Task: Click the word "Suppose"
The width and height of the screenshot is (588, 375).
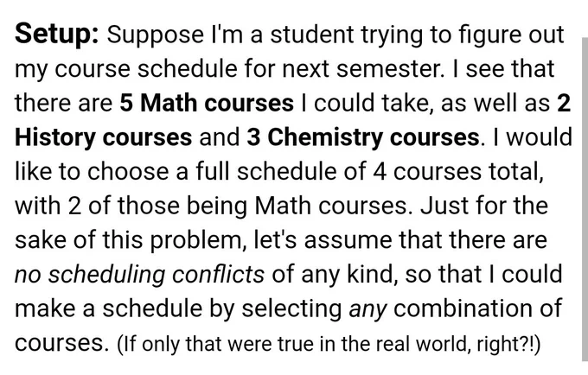Action: (x=156, y=36)
